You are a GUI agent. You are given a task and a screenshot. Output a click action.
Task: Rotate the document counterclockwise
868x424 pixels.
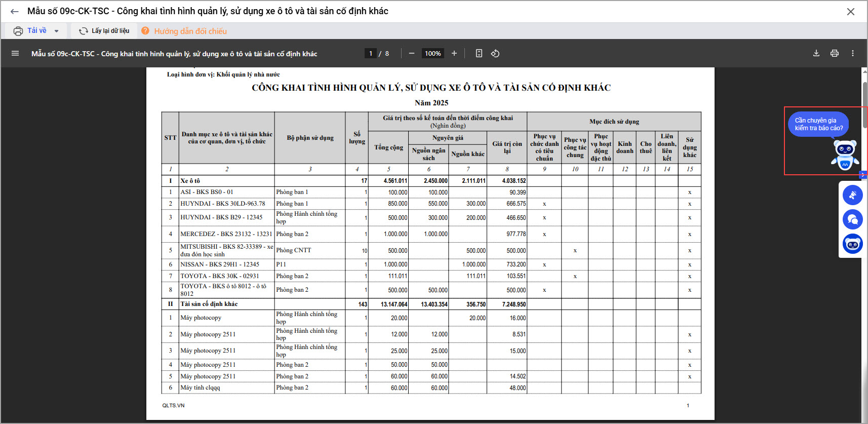click(495, 53)
